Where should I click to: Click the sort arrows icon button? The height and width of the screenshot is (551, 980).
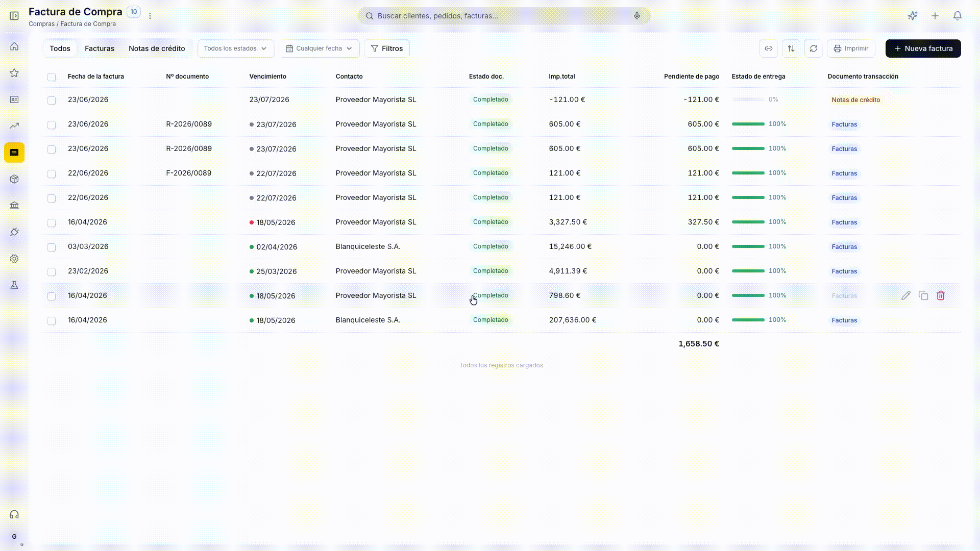[x=791, y=48]
